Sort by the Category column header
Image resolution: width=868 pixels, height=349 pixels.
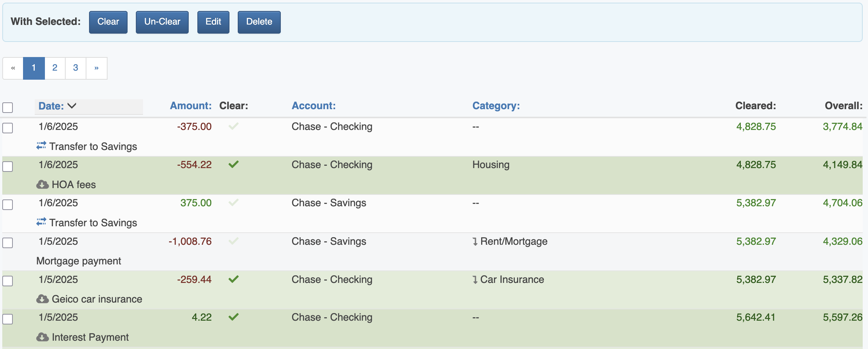[x=496, y=106]
